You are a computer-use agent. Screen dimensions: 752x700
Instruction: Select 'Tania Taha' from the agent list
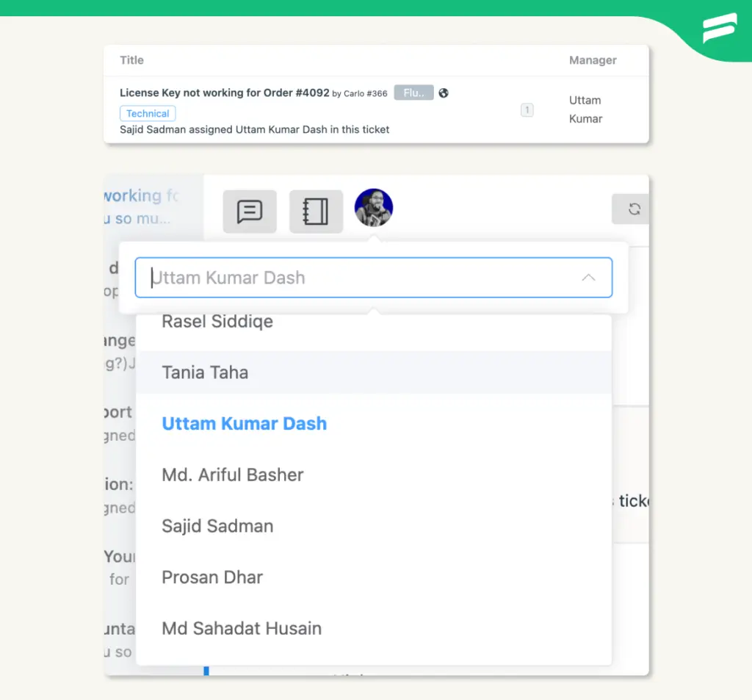pos(205,372)
